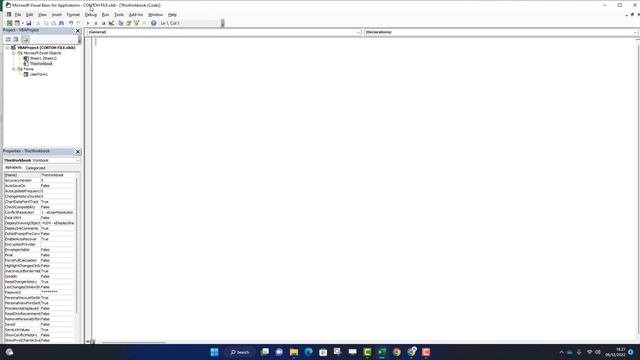Open the Format menu
The height and width of the screenshot is (360, 640).
73,15
